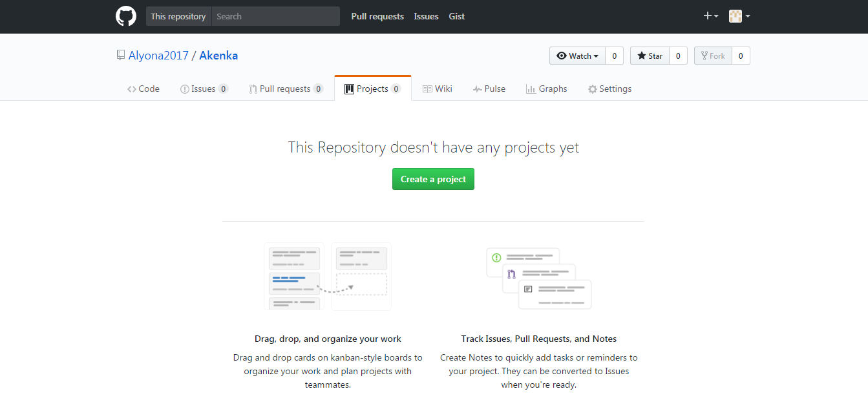Screen dimensions: 868x411
Task: Open Pull requests in top navigation
Action: point(377,16)
